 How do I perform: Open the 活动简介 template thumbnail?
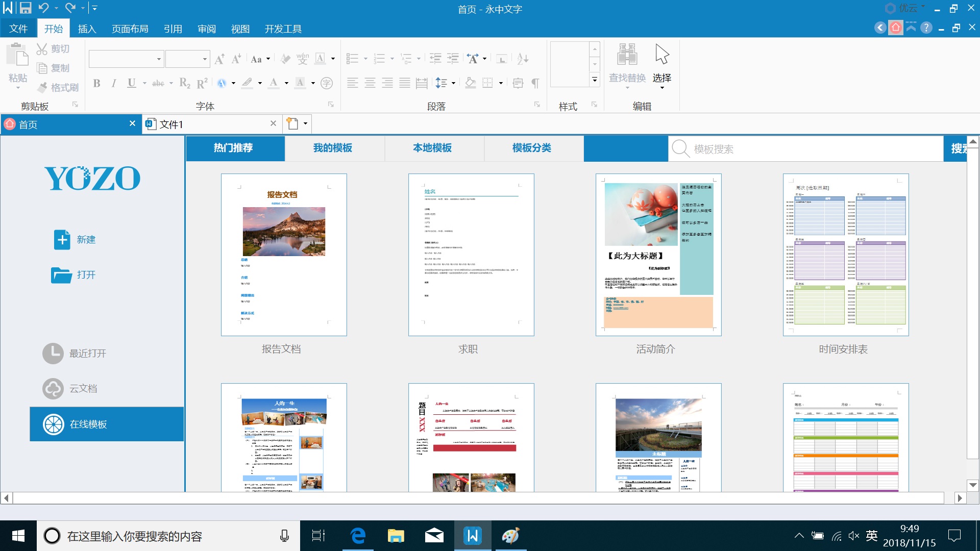tap(658, 255)
